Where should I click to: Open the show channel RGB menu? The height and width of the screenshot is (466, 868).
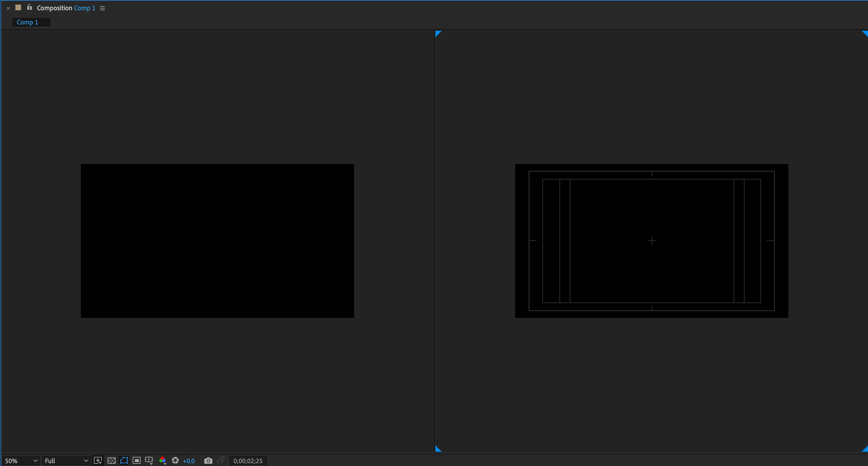[x=163, y=461]
